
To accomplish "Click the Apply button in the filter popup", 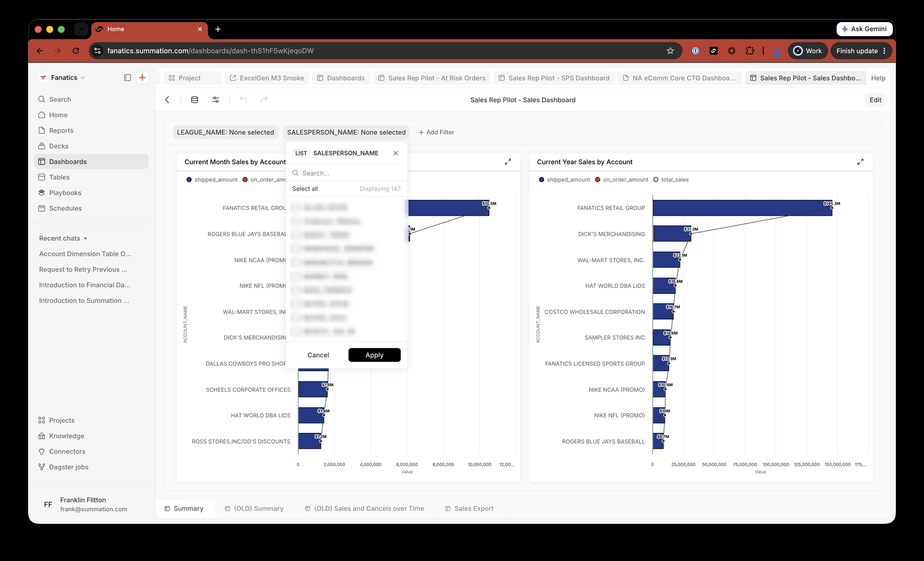I will (374, 355).
